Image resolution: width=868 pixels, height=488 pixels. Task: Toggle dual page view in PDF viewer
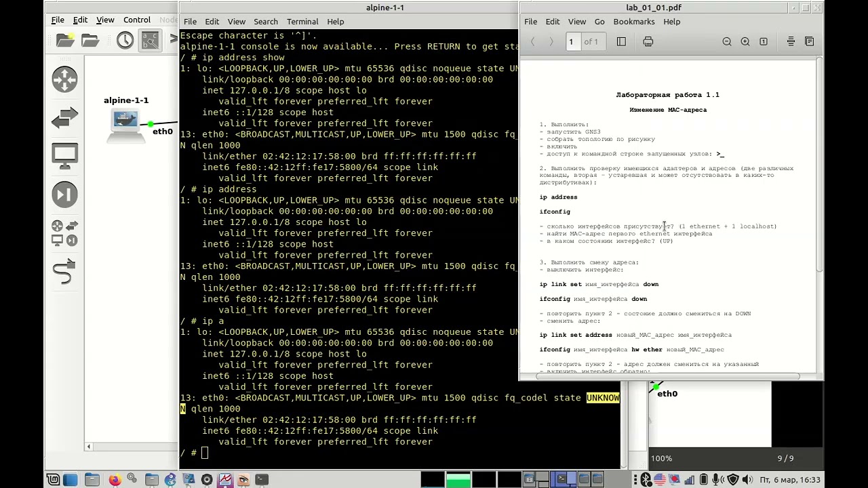coord(809,41)
